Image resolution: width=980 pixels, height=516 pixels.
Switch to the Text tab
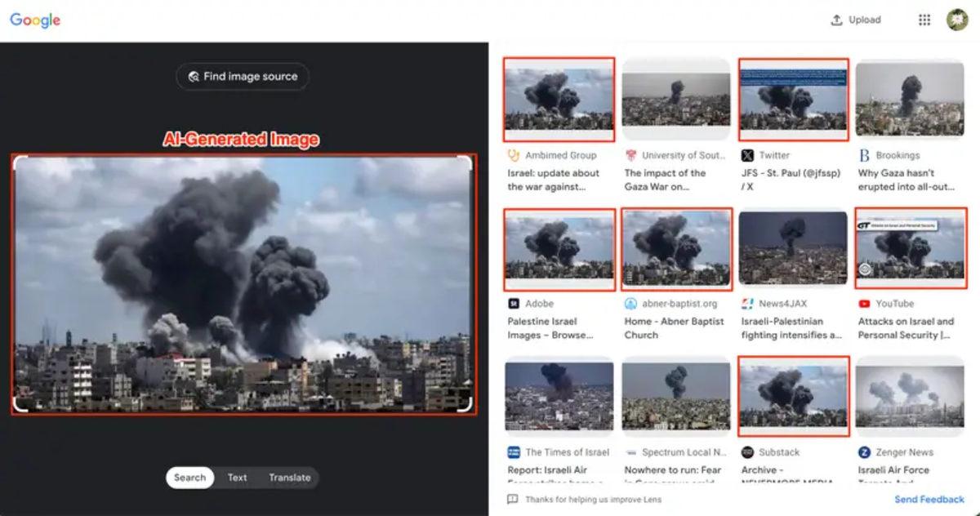tap(238, 478)
